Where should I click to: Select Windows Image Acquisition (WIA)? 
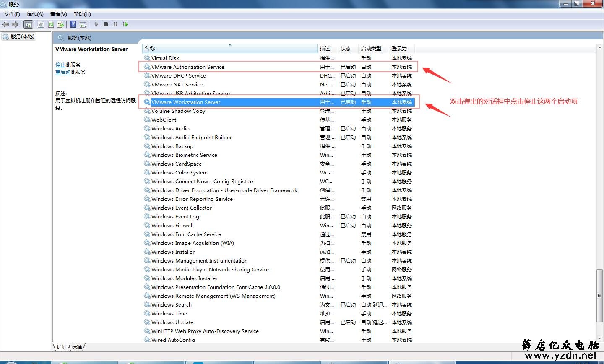coord(193,243)
